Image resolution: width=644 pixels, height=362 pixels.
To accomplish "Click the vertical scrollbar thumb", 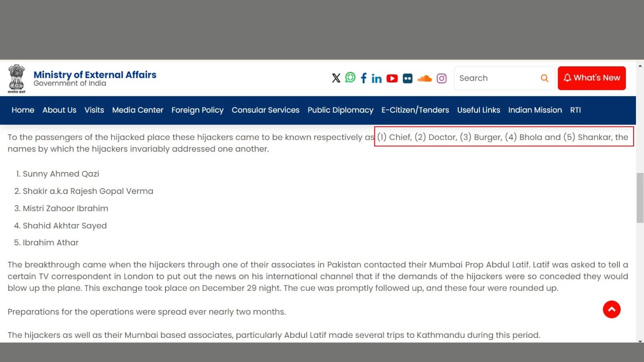I will (640, 198).
